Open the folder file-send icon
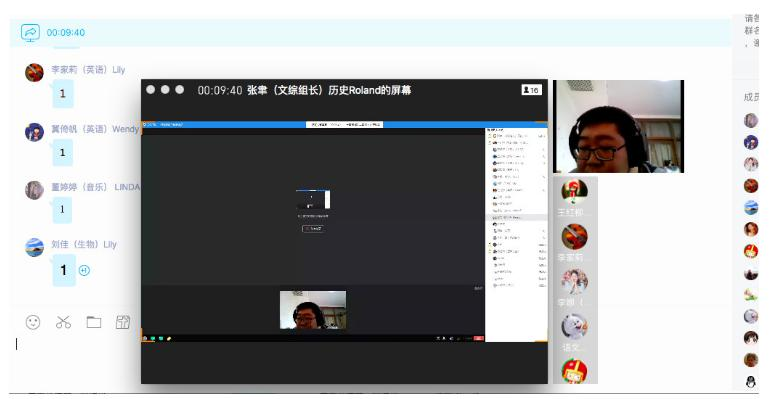Screen dimensions: 770x399 click(94, 322)
